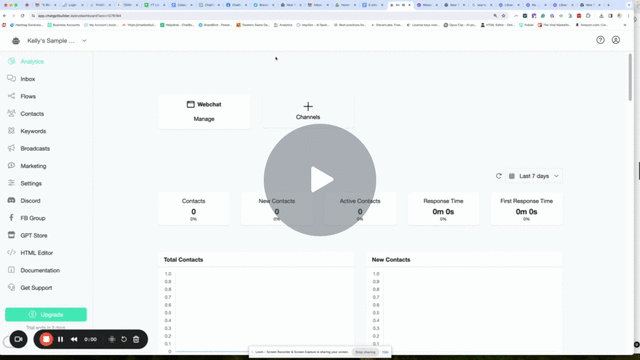640x360 pixels.
Task: Restart the Loom recording with the restart icon
Action: [x=124, y=339]
